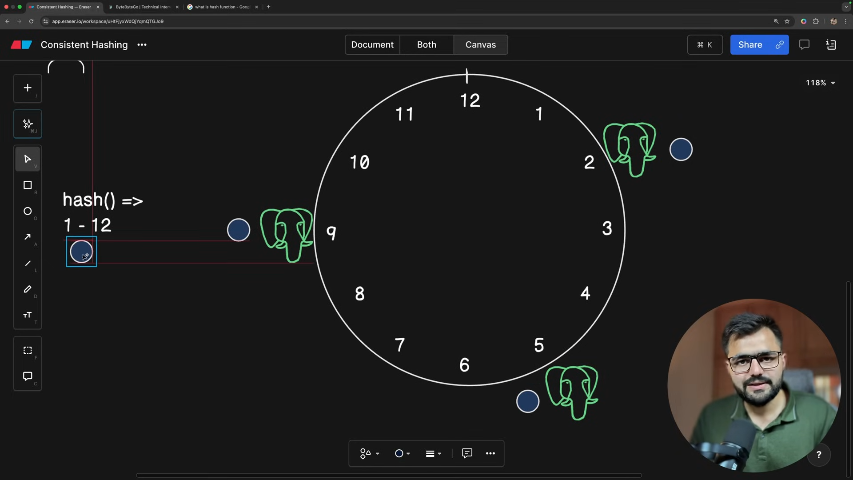Open a new browser tab
Screen dimensions: 853x480
click(x=268, y=7)
